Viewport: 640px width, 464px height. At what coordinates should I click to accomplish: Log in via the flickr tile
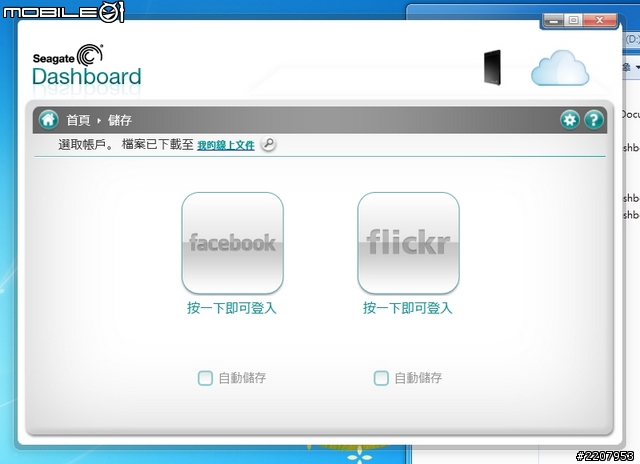(409, 243)
